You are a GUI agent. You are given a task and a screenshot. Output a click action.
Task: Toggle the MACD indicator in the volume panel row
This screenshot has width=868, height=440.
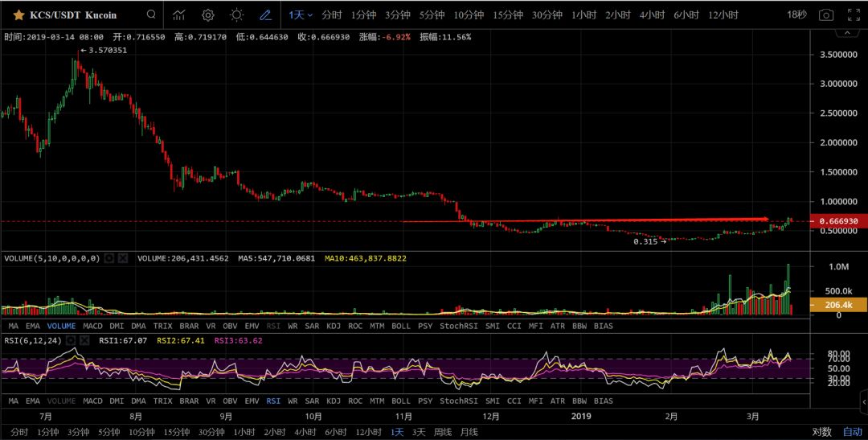(x=92, y=326)
